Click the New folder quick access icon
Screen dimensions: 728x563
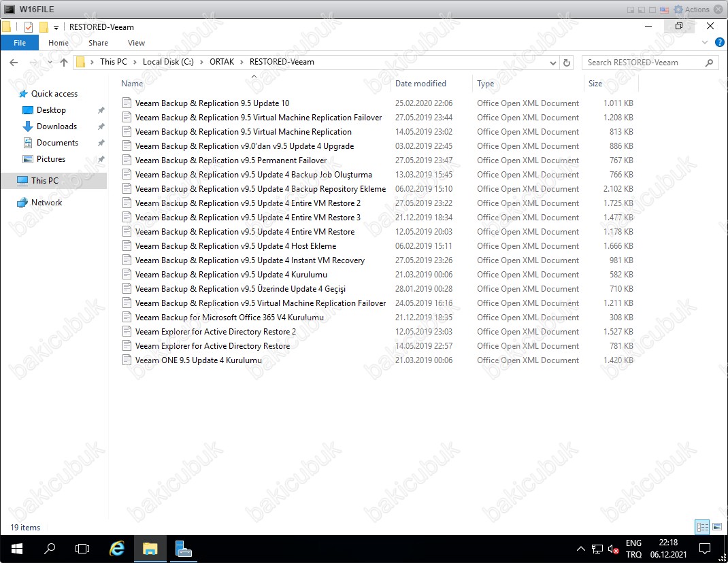[x=44, y=27]
